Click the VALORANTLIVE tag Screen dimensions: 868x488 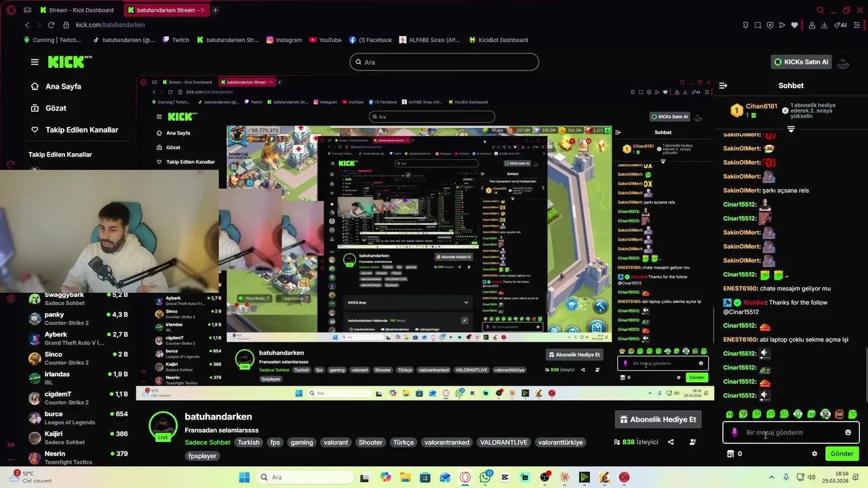(503, 443)
